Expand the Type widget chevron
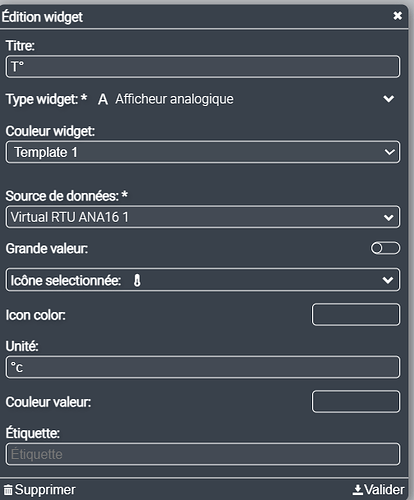This screenshot has height=500, width=414. coord(389,99)
